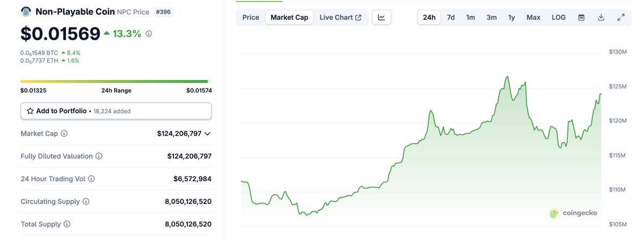
Task: Open price change info icon beside 13.3%
Action: (x=149, y=33)
